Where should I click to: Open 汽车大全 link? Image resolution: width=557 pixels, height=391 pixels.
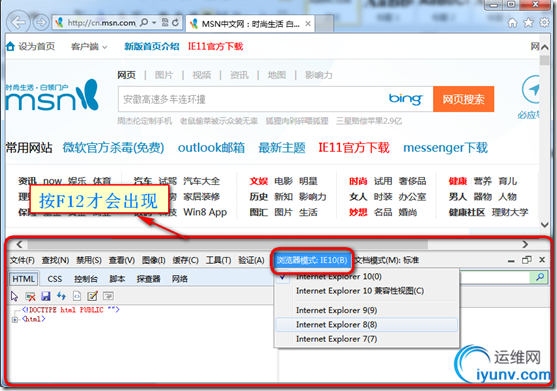pos(201,181)
